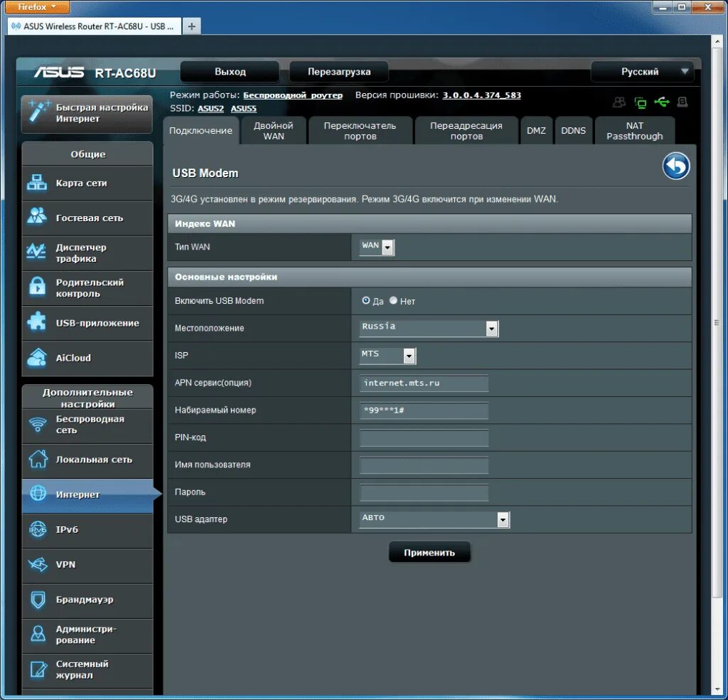This screenshot has width=728, height=700.
Task: Click the green USB status icon
Action: click(662, 102)
